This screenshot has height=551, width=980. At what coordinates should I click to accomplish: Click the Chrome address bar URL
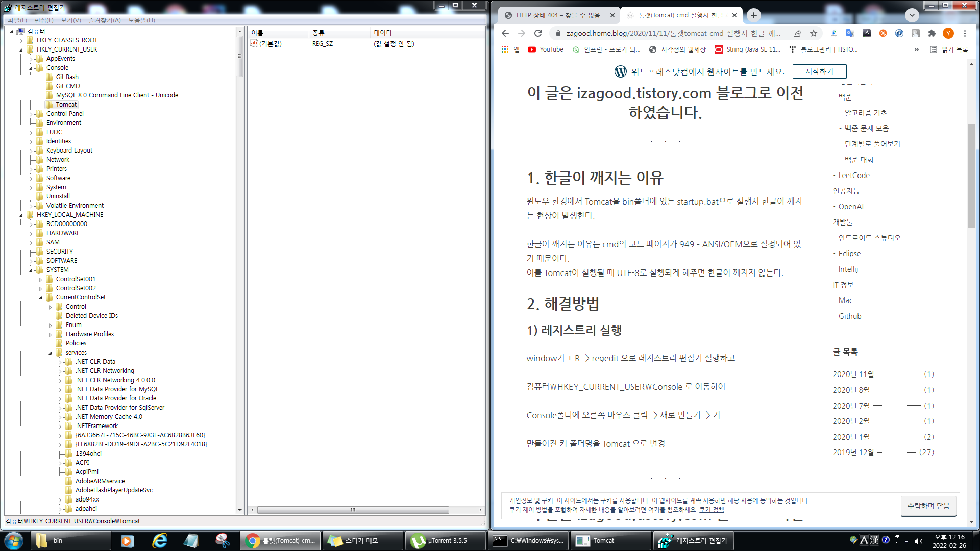(x=673, y=33)
